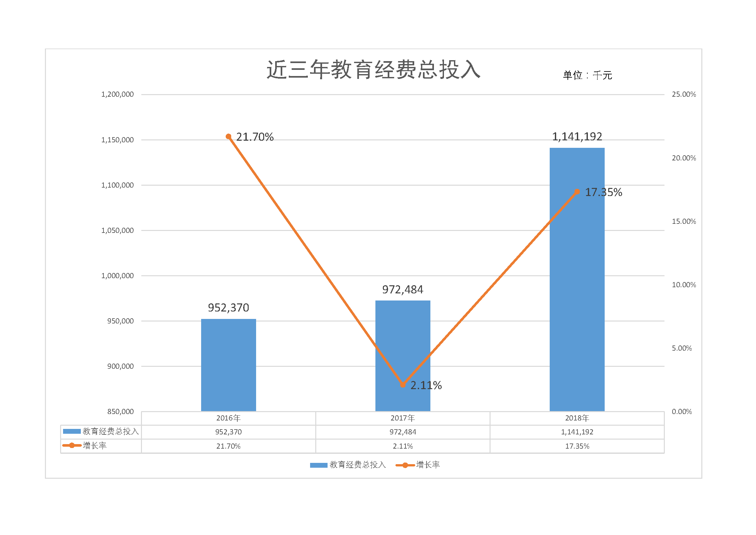756x535 pixels.
Task: Select the 2.11% orange line marker
Action: coord(403,385)
